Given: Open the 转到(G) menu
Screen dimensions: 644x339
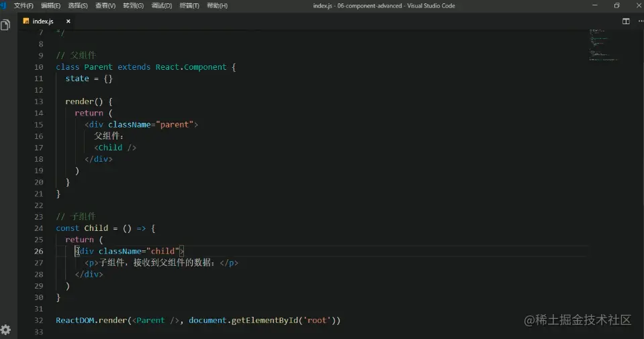Looking at the screenshot, I should pyautogui.click(x=133, y=6).
